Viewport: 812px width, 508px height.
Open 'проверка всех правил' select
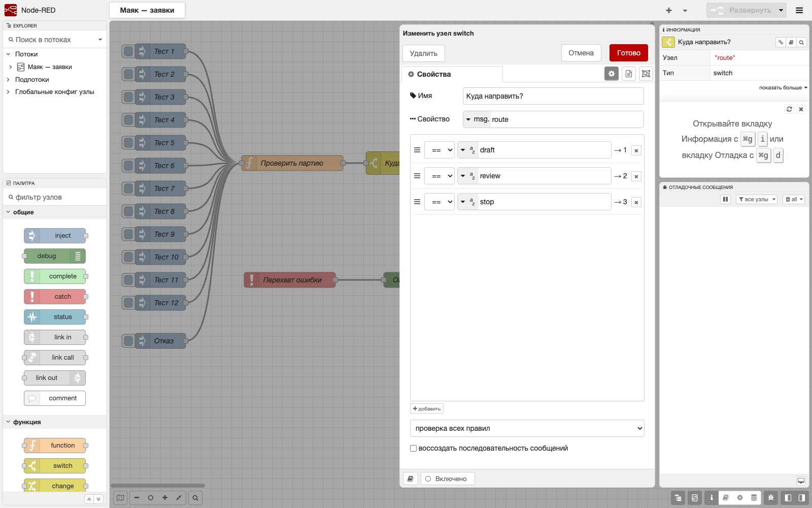pyautogui.click(x=527, y=428)
